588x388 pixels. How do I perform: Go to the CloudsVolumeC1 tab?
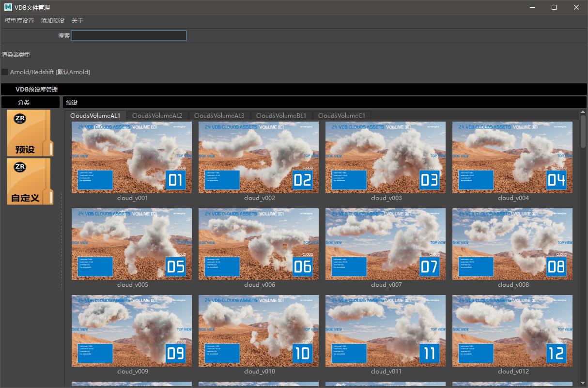pos(342,116)
